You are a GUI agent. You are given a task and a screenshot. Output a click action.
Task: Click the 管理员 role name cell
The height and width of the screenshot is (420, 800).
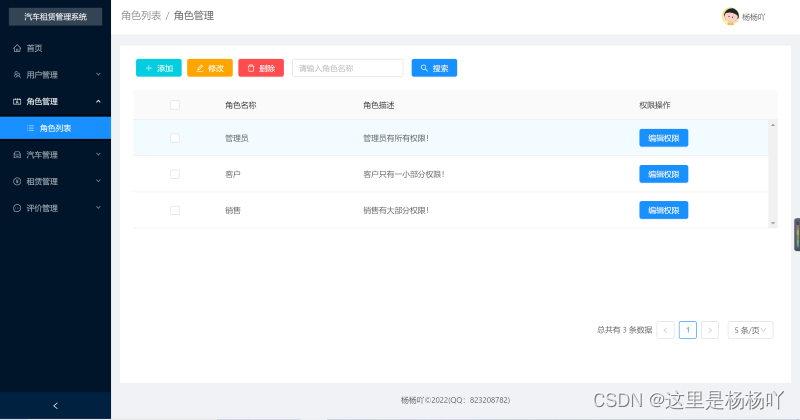coord(237,138)
